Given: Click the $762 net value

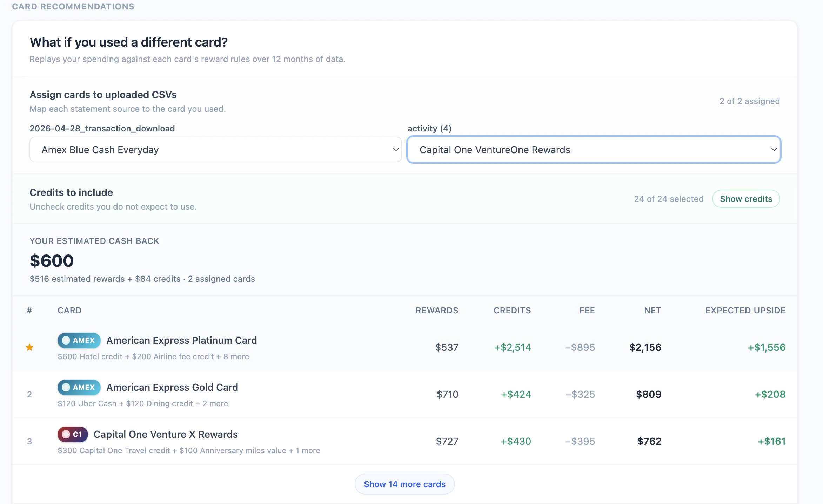Looking at the screenshot, I should tap(649, 441).
